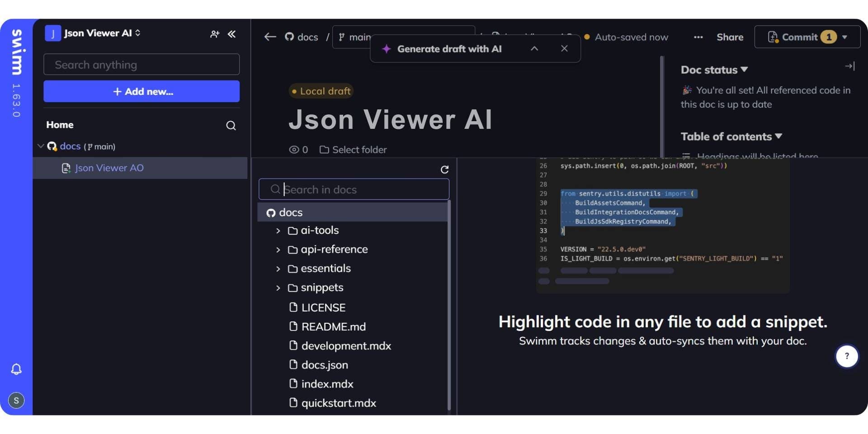Collapse the docs repo tree in sidebar
The image size is (868, 434).
point(41,146)
